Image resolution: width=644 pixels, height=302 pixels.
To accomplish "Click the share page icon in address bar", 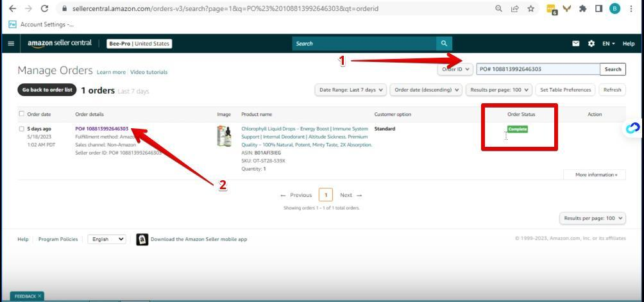I will 514,8.
